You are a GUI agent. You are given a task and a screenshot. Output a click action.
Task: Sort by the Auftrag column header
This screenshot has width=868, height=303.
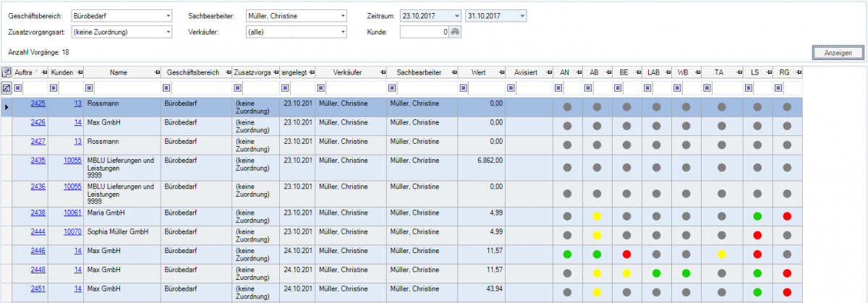(x=25, y=72)
